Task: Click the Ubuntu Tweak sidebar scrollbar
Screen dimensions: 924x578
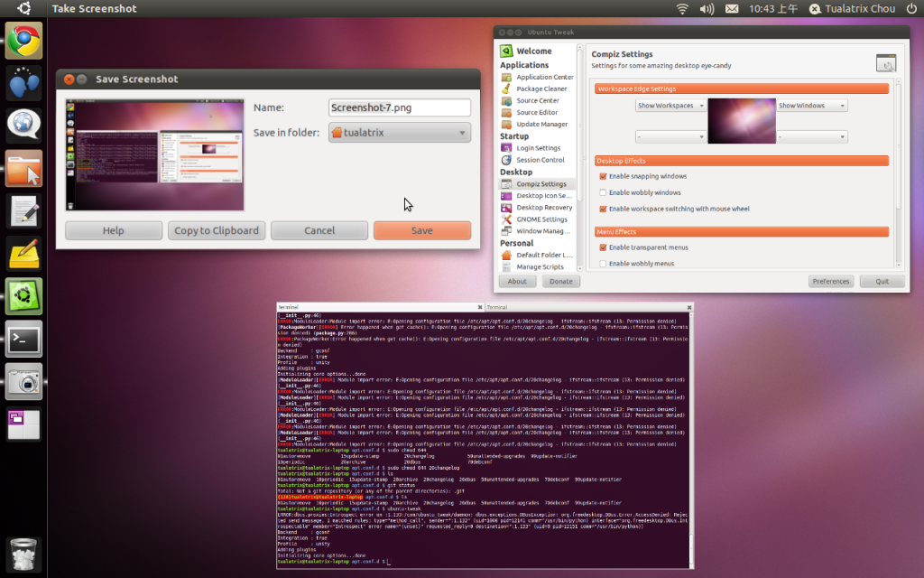Action: click(580, 124)
